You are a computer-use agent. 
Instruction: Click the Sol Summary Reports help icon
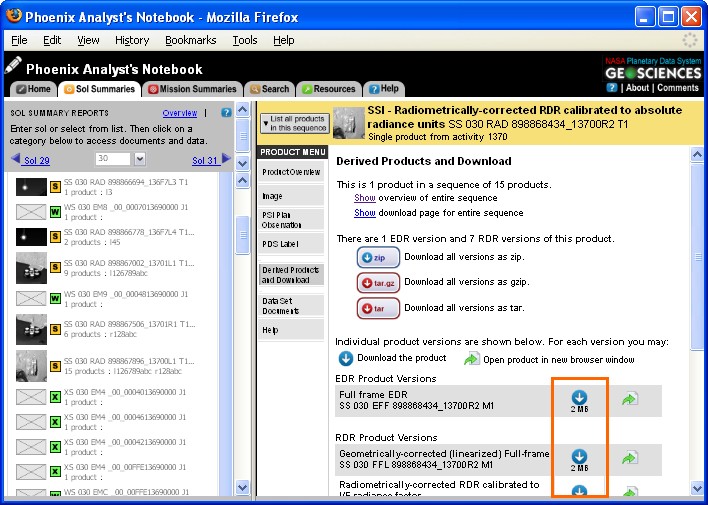[x=226, y=113]
